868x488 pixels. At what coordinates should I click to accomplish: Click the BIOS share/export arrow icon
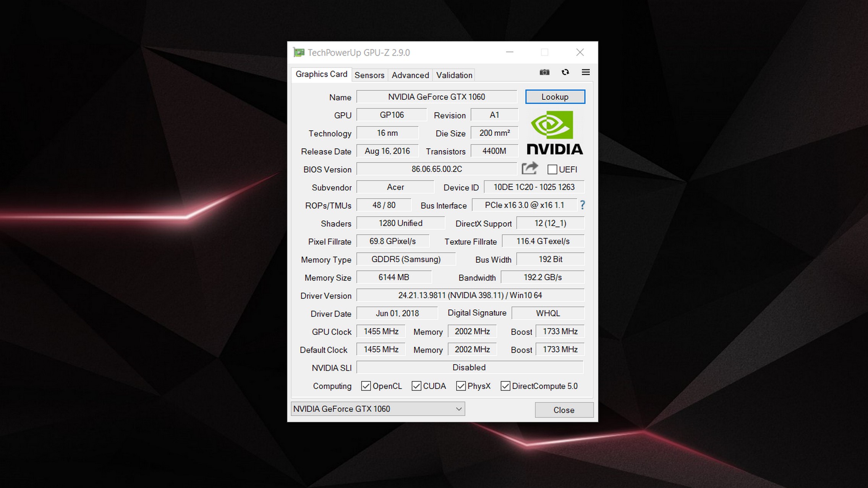[530, 168]
